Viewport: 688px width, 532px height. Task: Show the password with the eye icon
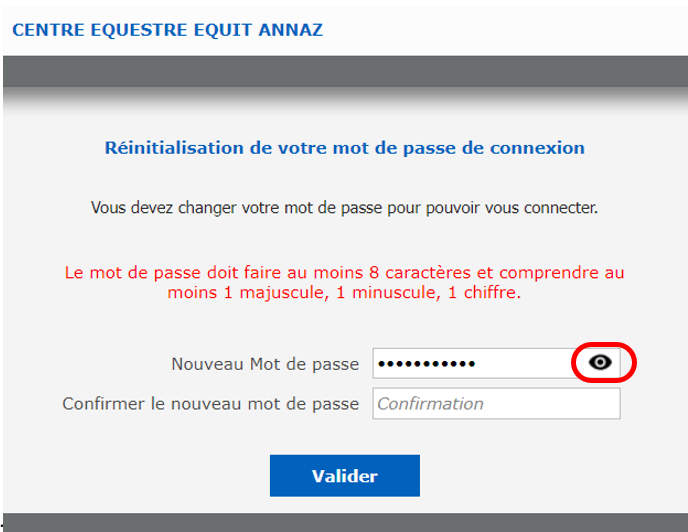point(600,363)
